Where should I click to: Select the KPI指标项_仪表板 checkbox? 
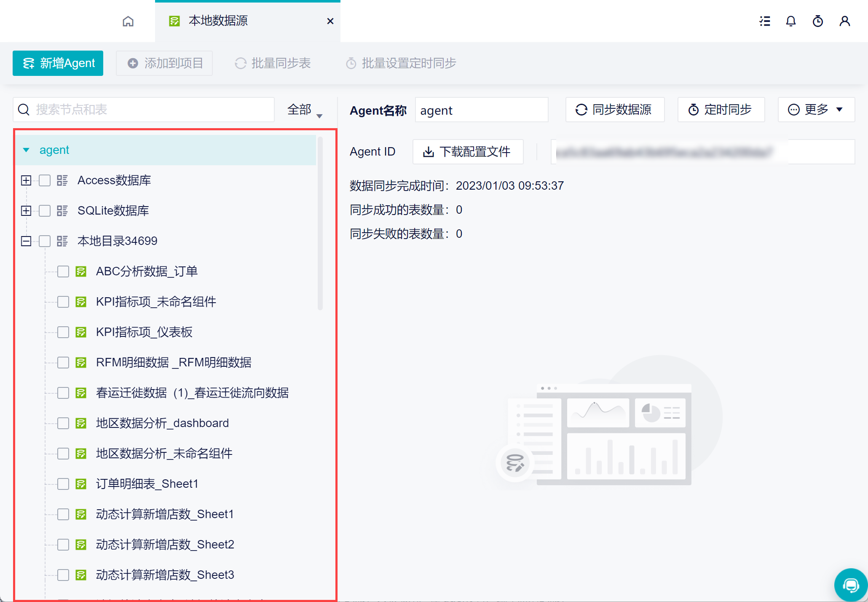tap(63, 332)
